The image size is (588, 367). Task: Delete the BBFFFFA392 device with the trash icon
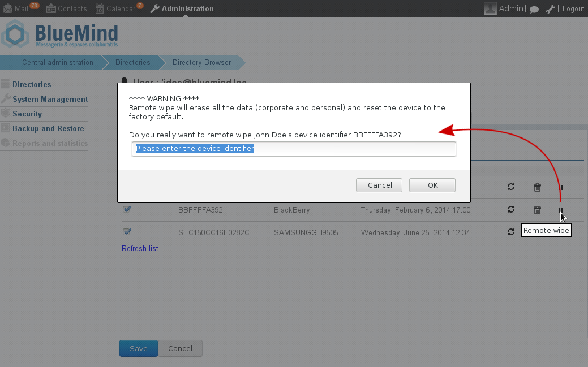point(537,210)
